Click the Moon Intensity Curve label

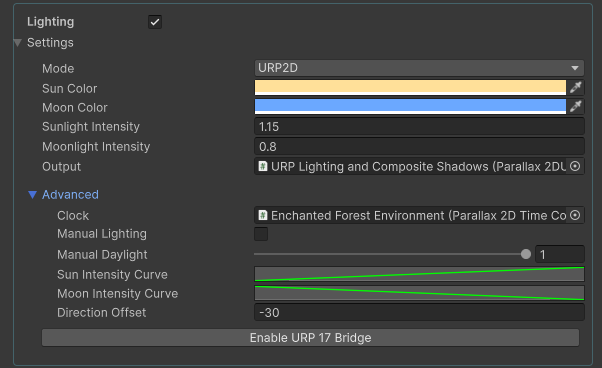pos(117,294)
